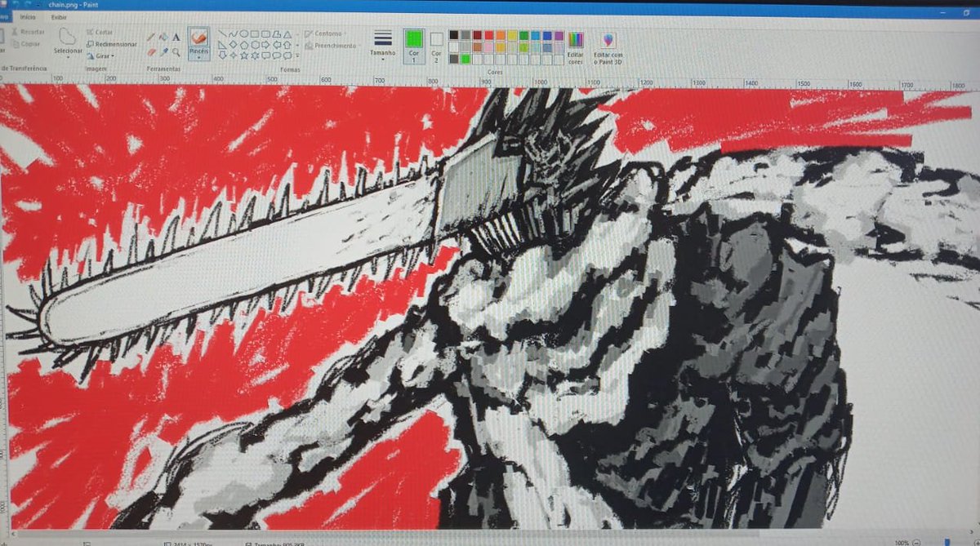
Task: Activate Cor 2 background color
Action: click(x=437, y=47)
